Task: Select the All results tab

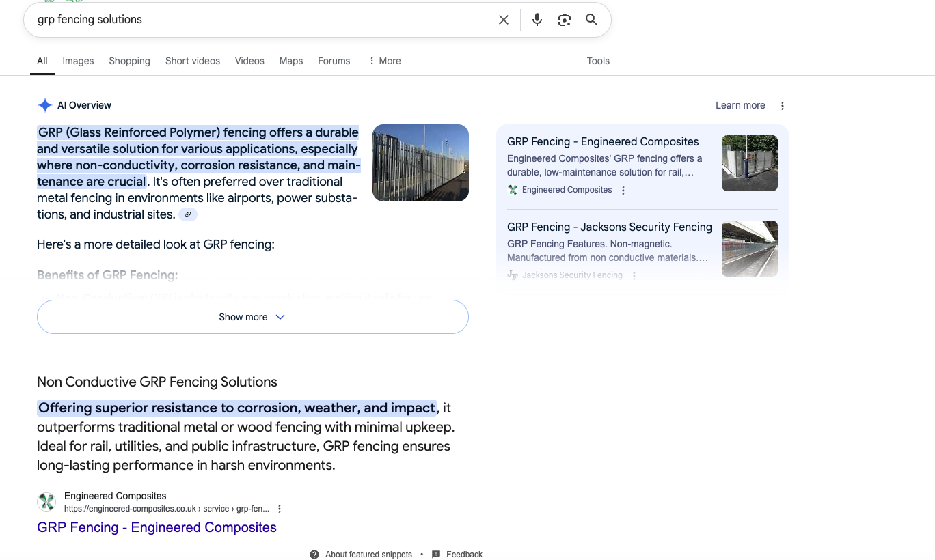Action: tap(42, 61)
